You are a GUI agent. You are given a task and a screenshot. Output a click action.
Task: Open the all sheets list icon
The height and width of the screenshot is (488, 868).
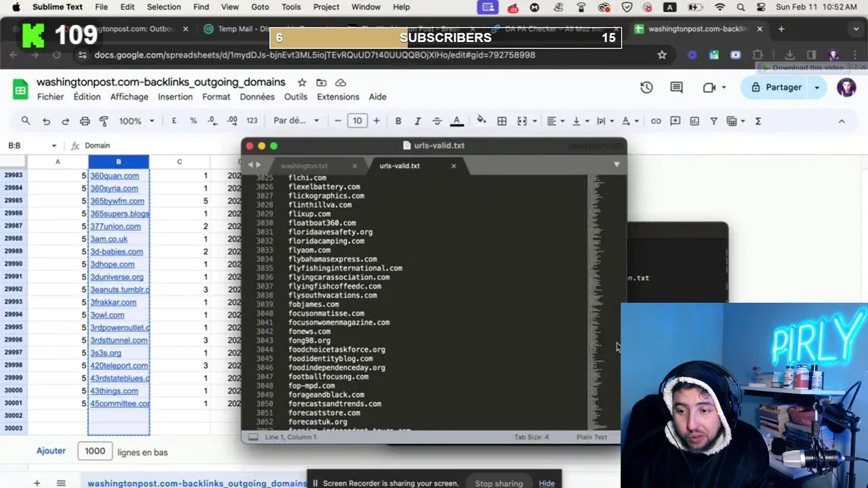pyautogui.click(x=61, y=483)
